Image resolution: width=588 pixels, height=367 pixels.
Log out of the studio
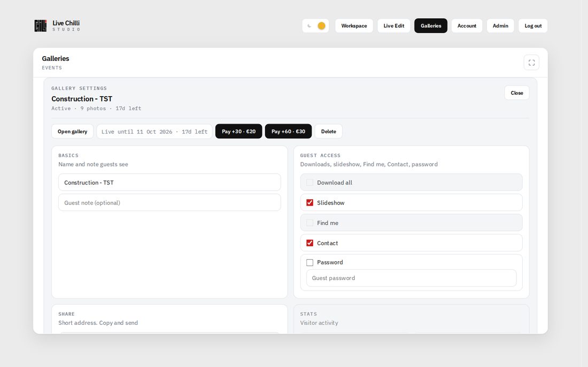[533, 26]
